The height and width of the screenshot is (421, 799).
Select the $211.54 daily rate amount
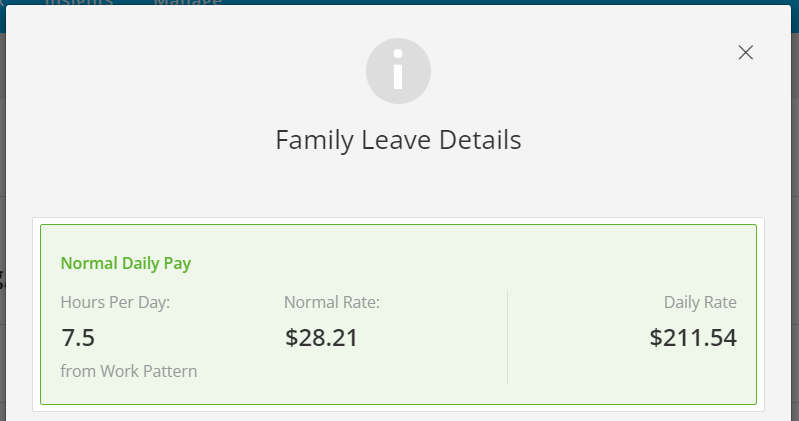point(693,337)
